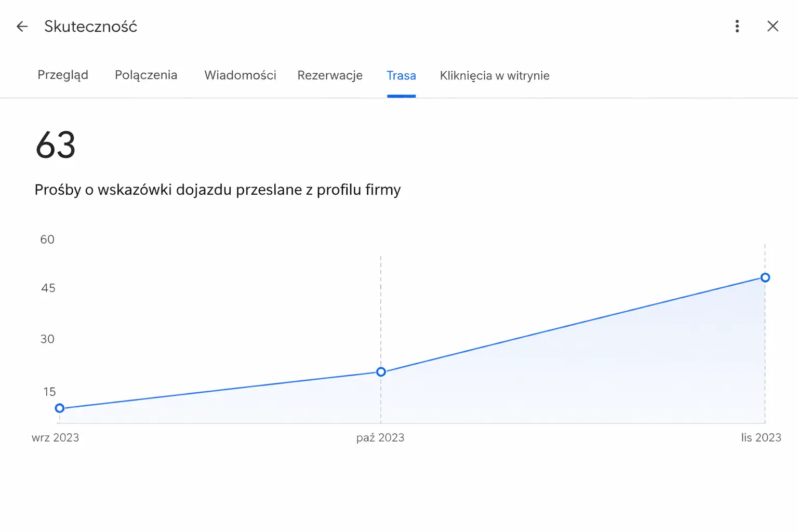Viewport: 798px width, 532px height.
Task: Click the active Trasa tab
Action: [401, 75]
